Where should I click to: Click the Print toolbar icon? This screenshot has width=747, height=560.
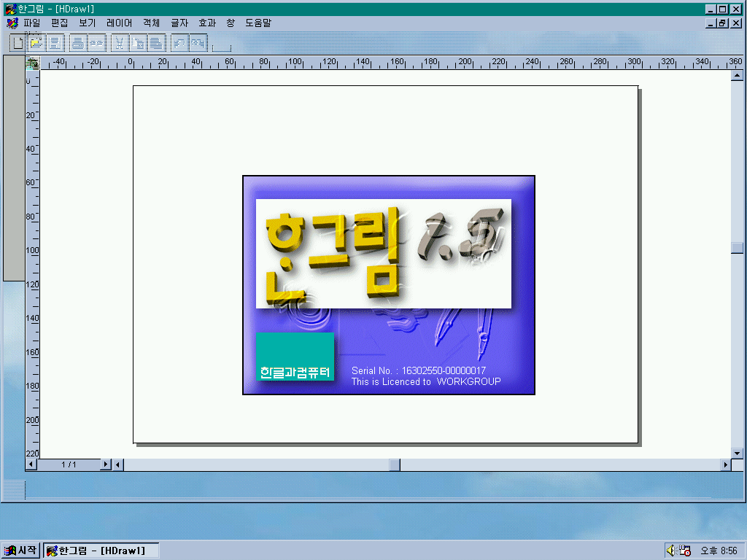pos(78,43)
